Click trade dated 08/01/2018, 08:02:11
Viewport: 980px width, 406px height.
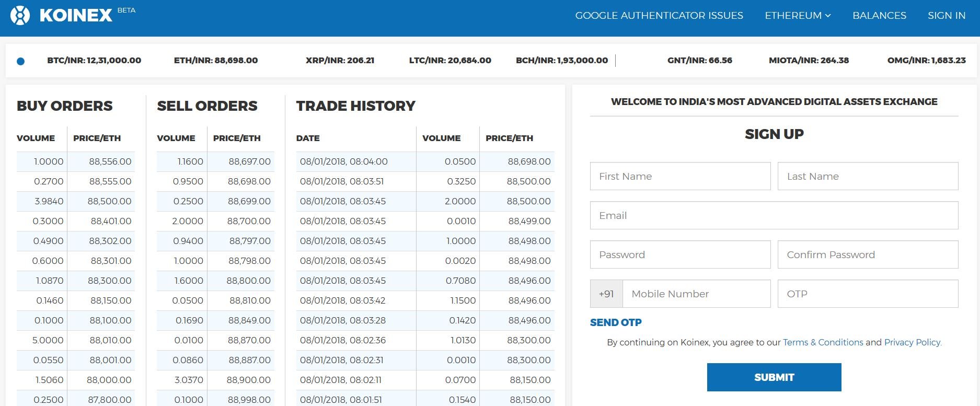coord(341,380)
